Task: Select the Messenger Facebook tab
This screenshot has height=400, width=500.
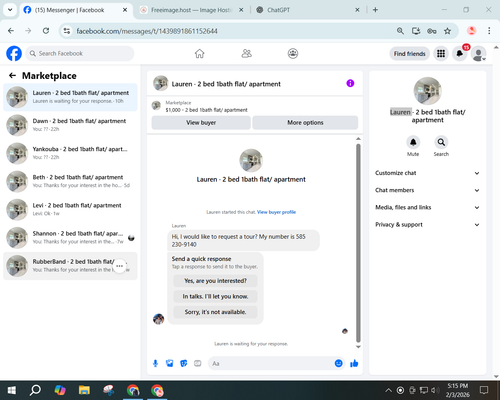Action: (76, 10)
